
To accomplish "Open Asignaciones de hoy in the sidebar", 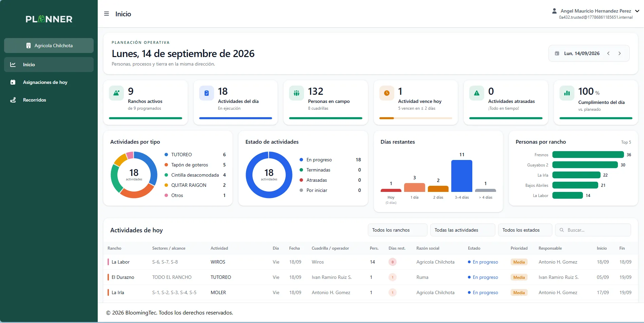I will tap(49, 82).
